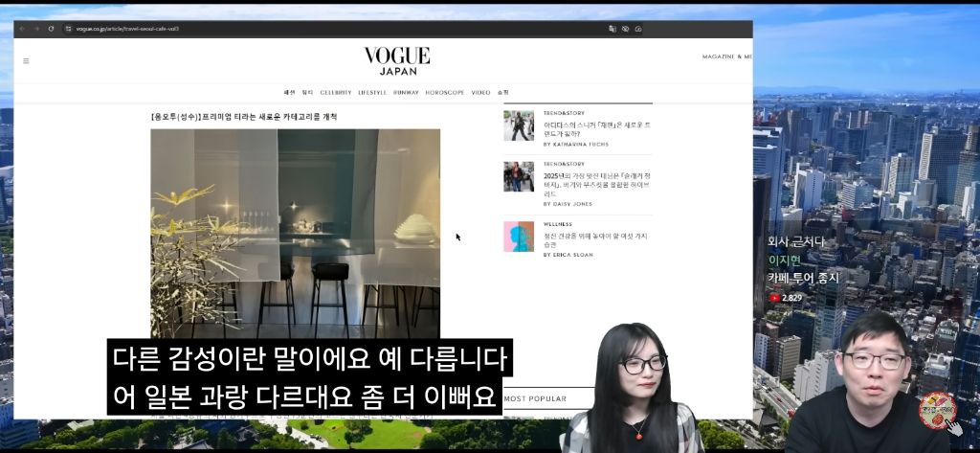Open the MAGAZINE & ME link

(x=726, y=57)
